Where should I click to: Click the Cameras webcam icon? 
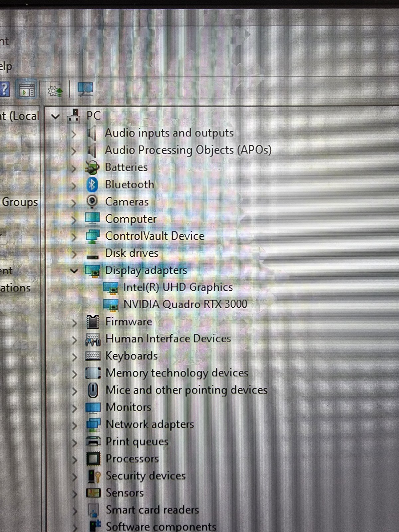(x=92, y=202)
